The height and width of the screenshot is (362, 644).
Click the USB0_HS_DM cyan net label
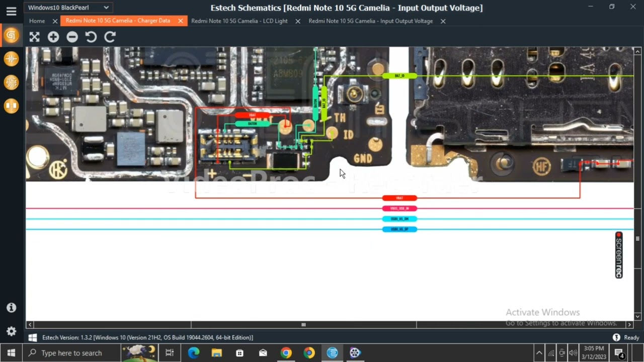(x=399, y=219)
